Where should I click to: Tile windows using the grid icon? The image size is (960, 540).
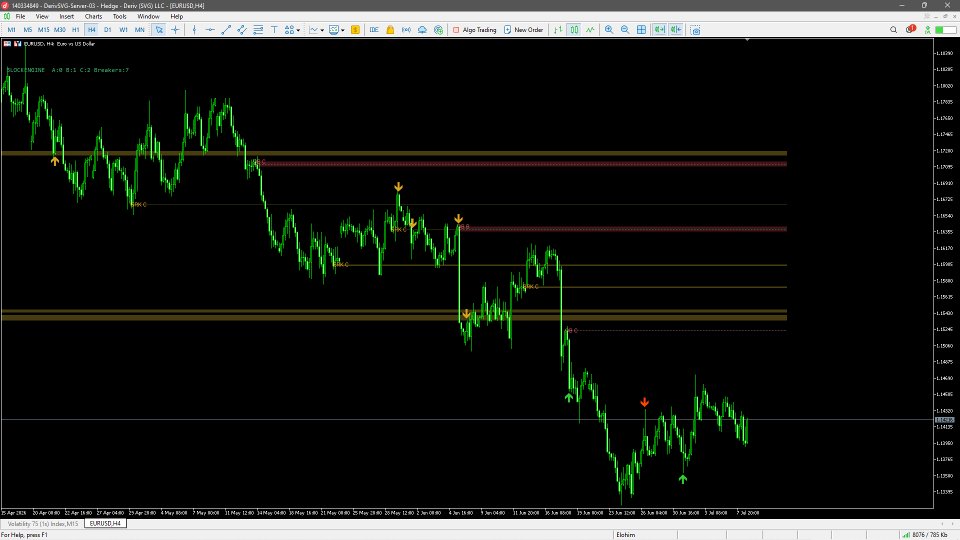tap(641, 29)
